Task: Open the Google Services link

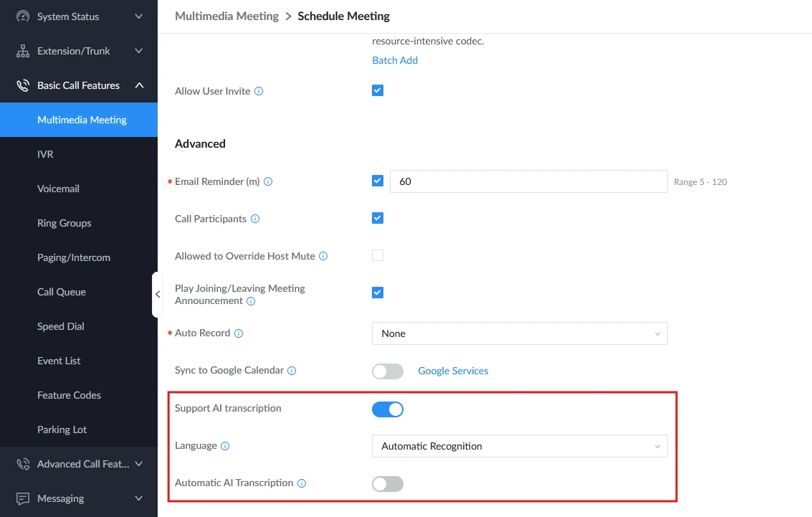Action: tap(453, 371)
